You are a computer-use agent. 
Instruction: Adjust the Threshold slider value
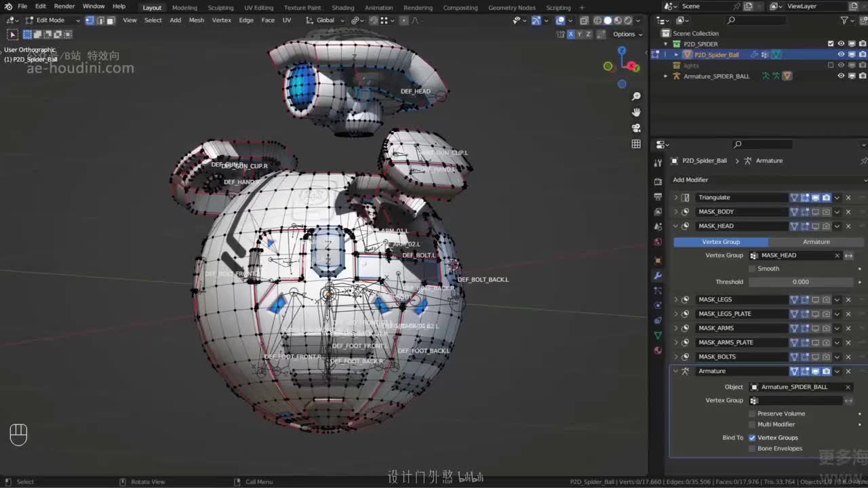click(x=801, y=282)
